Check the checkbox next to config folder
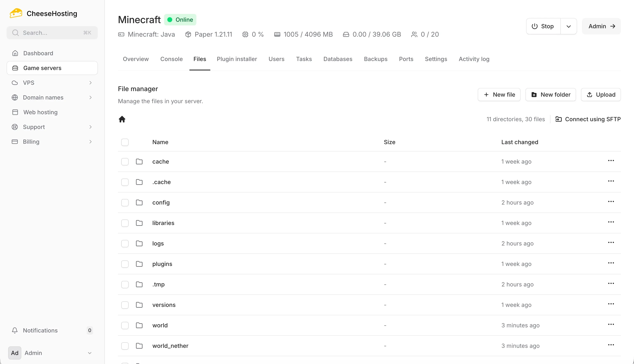The image size is (634, 364). tap(125, 202)
